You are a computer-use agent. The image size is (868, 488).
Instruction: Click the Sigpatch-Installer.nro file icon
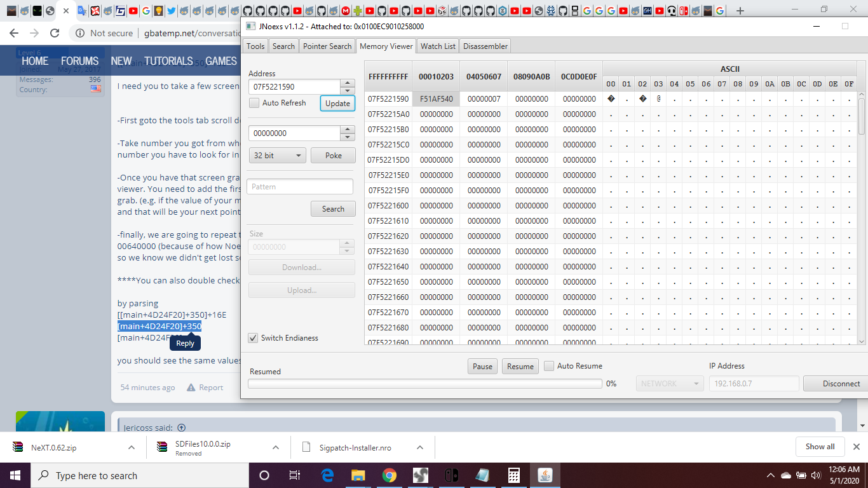click(x=306, y=447)
